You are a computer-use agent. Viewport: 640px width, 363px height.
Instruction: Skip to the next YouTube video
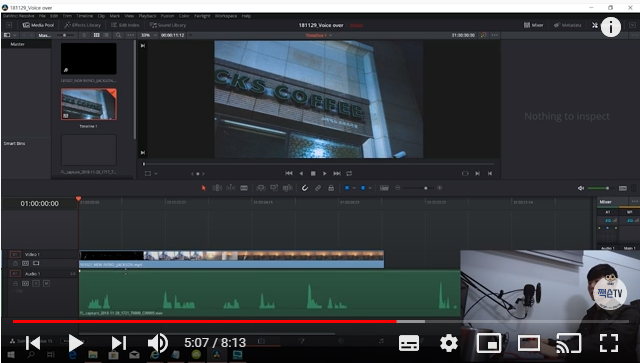[119, 343]
